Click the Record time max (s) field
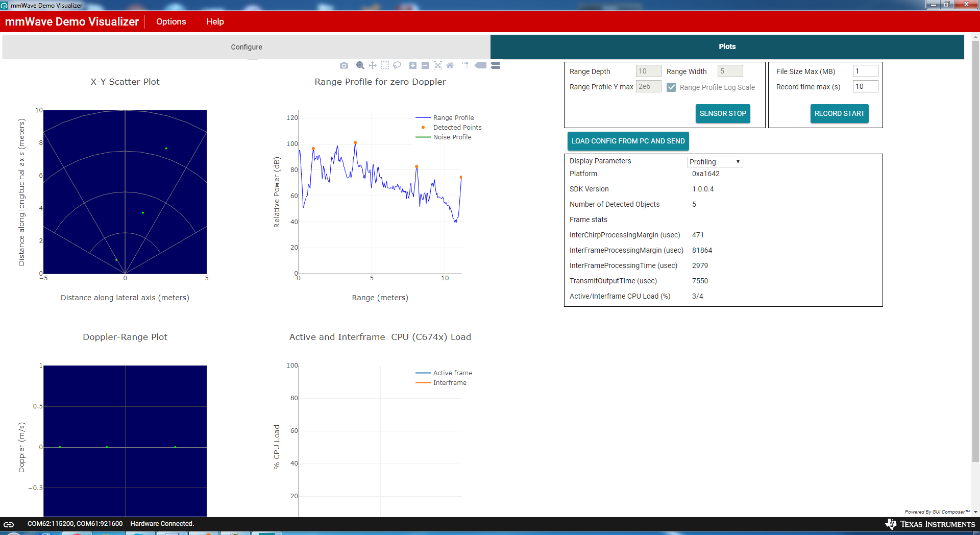This screenshot has width=980, height=535. pos(865,86)
